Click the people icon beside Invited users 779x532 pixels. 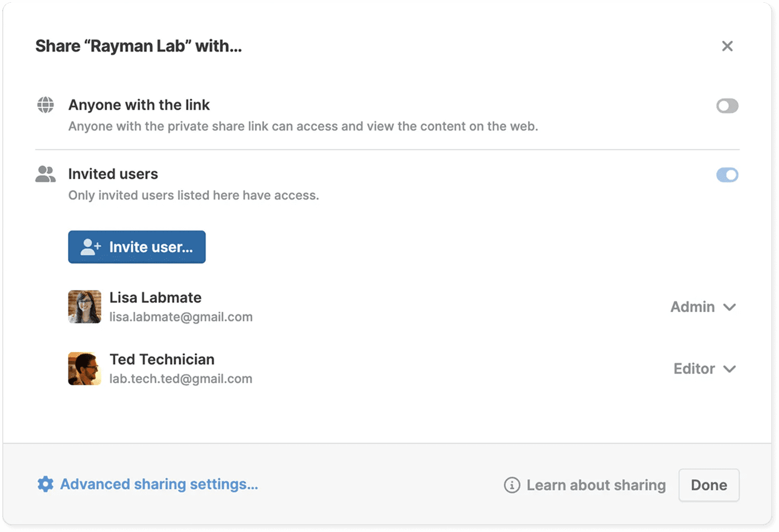[46, 174]
